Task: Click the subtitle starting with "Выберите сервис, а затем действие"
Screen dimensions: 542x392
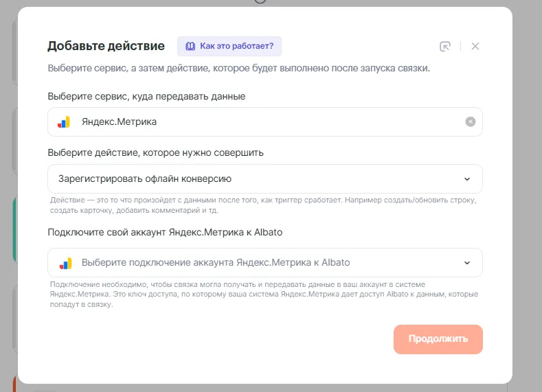Action: (238, 69)
